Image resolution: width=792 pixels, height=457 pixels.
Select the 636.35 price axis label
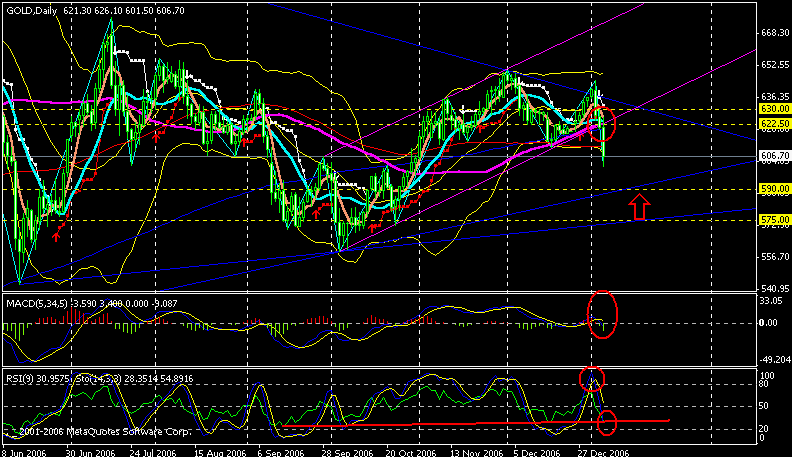tap(775, 96)
